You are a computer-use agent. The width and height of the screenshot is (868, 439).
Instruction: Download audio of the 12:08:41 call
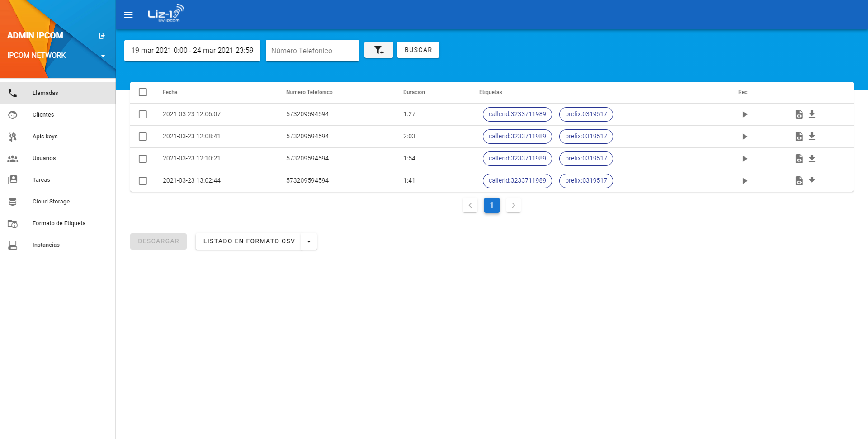(x=812, y=137)
